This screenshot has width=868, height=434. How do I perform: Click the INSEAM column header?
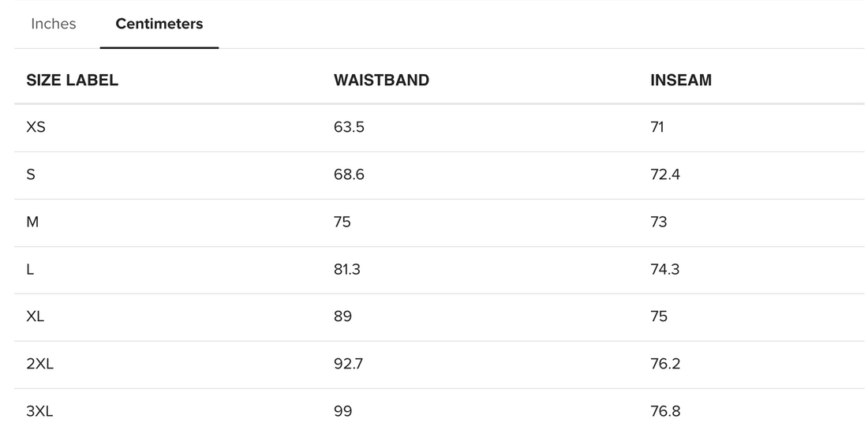point(681,80)
